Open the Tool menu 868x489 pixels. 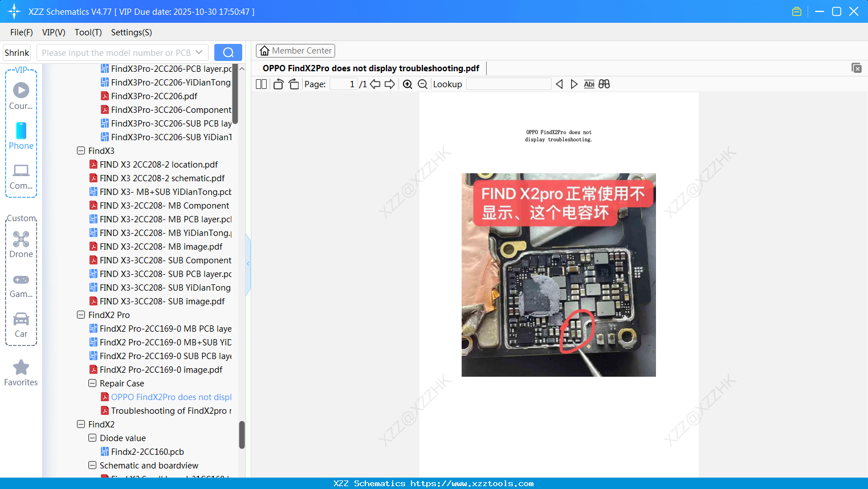point(88,32)
